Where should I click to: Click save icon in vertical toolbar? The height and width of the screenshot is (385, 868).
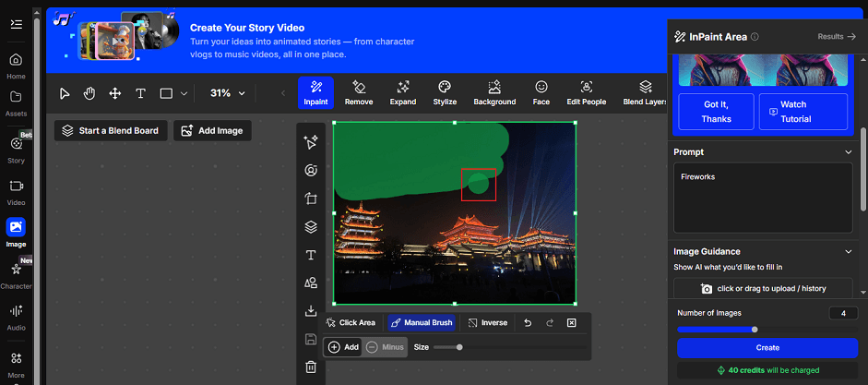click(x=311, y=339)
